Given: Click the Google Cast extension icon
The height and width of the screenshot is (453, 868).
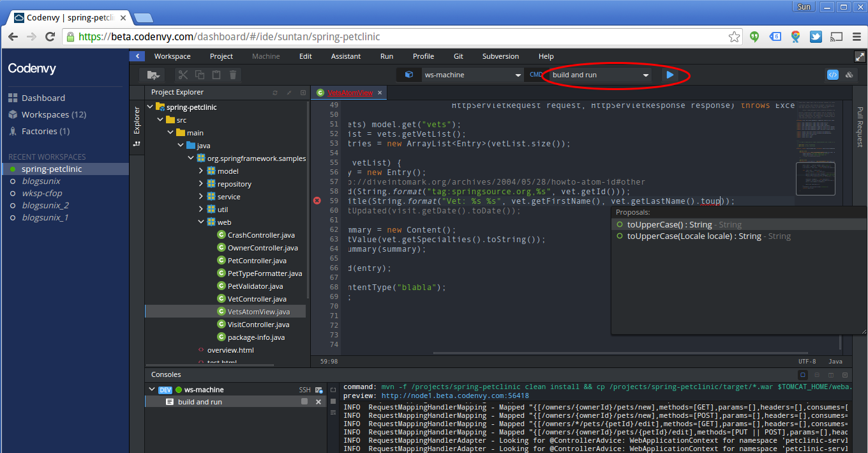Looking at the screenshot, I should click(836, 36).
